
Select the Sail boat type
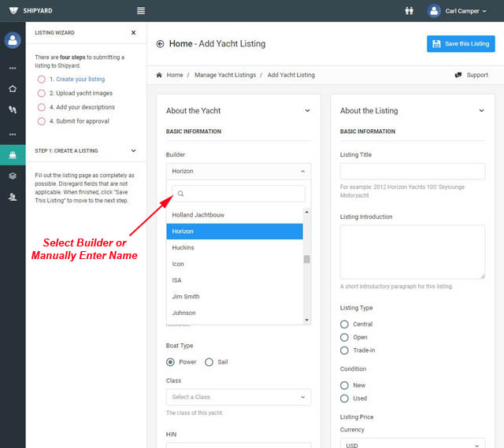click(x=209, y=362)
